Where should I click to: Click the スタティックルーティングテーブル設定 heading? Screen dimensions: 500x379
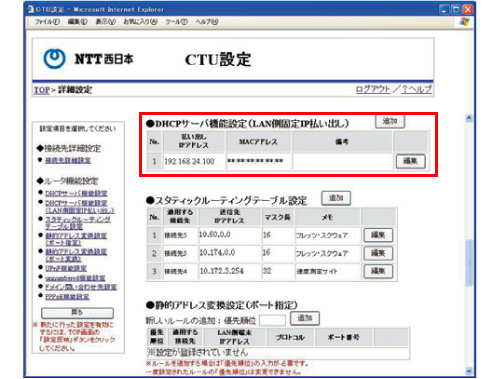click(226, 201)
